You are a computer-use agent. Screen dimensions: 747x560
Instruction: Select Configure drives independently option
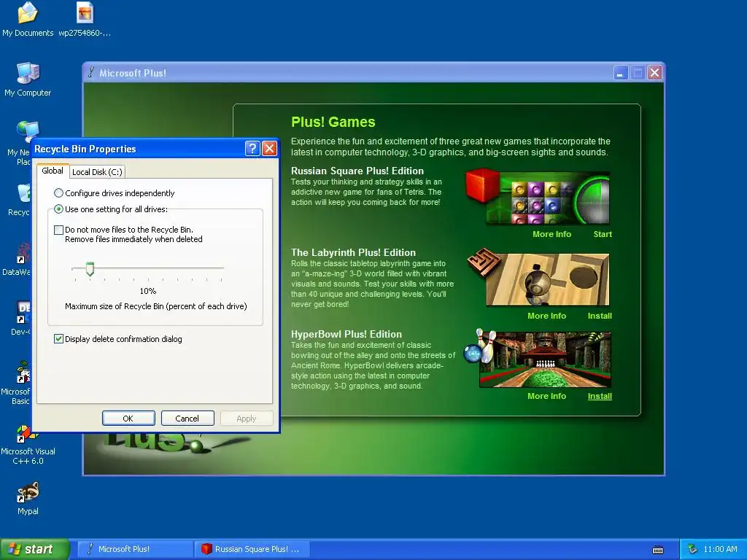[x=115, y=192]
